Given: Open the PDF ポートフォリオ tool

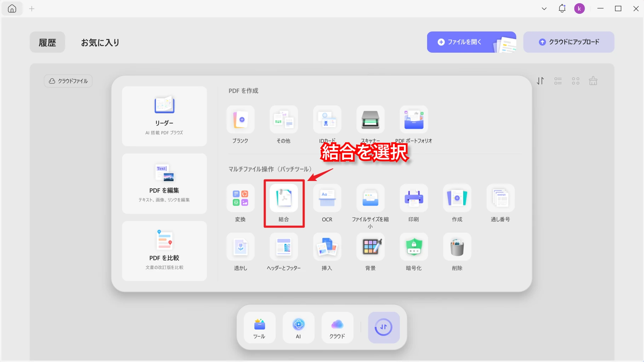Looking at the screenshot, I should coord(414,120).
